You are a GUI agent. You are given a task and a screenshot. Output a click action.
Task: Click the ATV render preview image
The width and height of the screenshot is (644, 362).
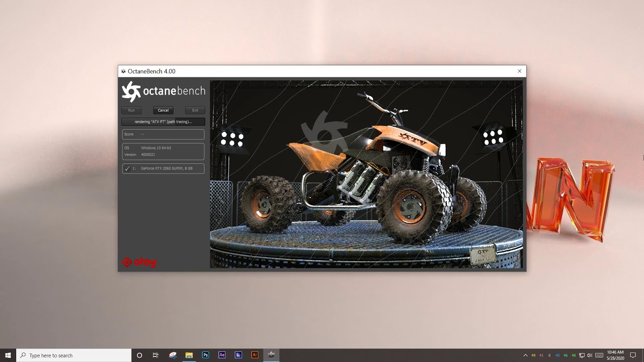click(366, 174)
